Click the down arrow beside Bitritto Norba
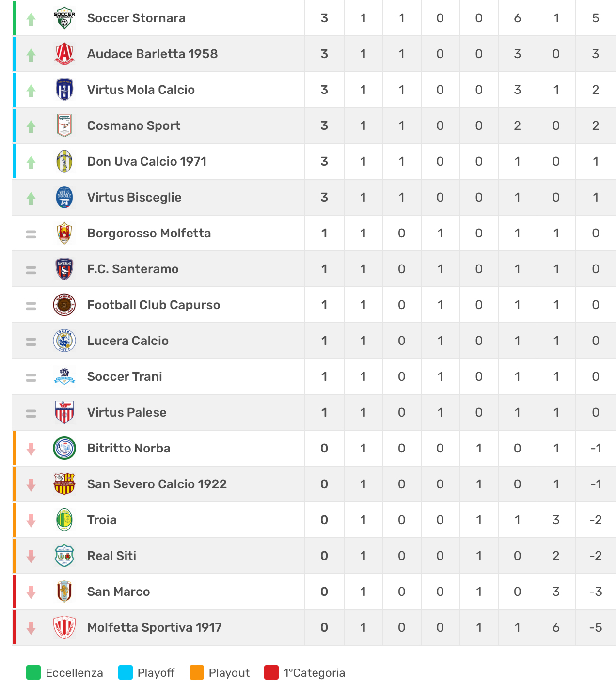 [x=31, y=449]
